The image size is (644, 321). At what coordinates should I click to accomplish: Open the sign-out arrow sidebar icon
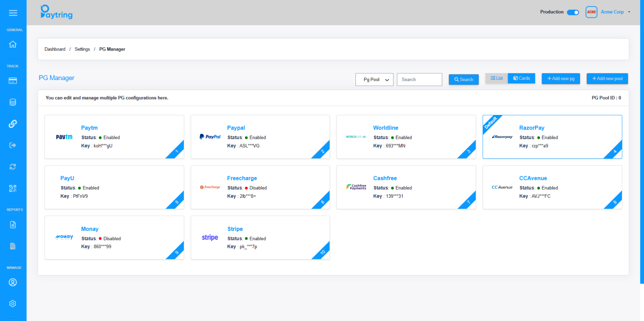(x=13, y=145)
